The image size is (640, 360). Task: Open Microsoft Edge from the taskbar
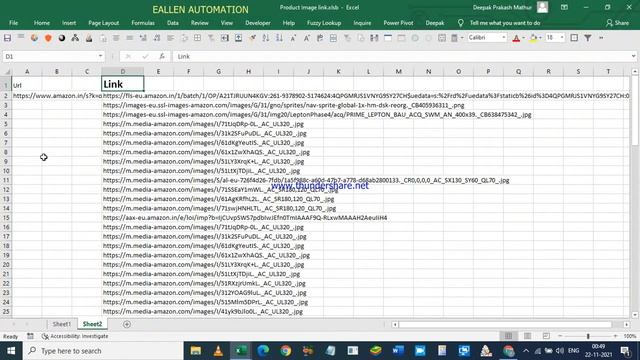click(x=263, y=351)
